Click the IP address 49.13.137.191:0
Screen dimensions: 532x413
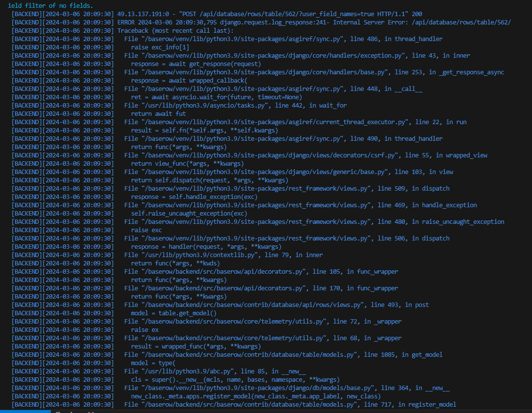click(143, 14)
